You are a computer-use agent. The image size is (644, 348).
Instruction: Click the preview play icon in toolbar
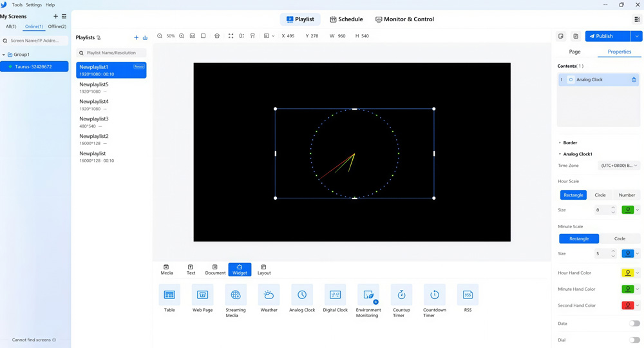pyautogui.click(x=266, y=35)
